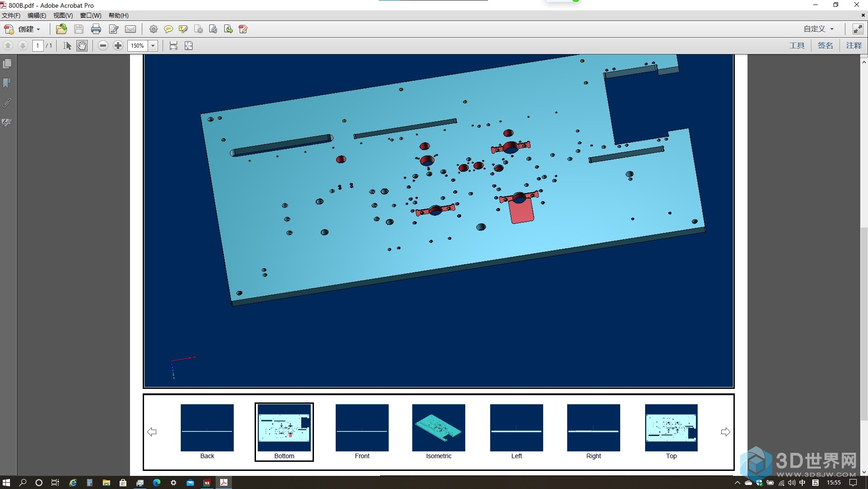Show page thumbnails panel in sidebar
This screenshot has width=868, height=489.
coord(7,64)
